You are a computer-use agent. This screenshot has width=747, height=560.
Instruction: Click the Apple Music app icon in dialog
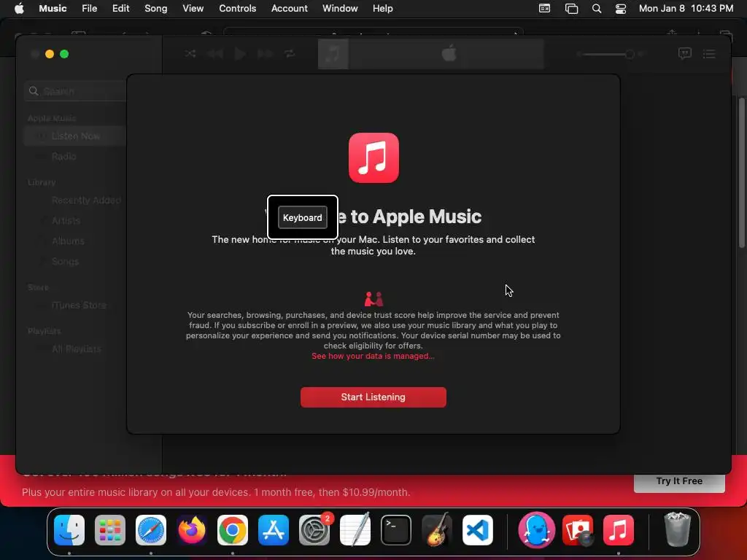tap(373, 157)
